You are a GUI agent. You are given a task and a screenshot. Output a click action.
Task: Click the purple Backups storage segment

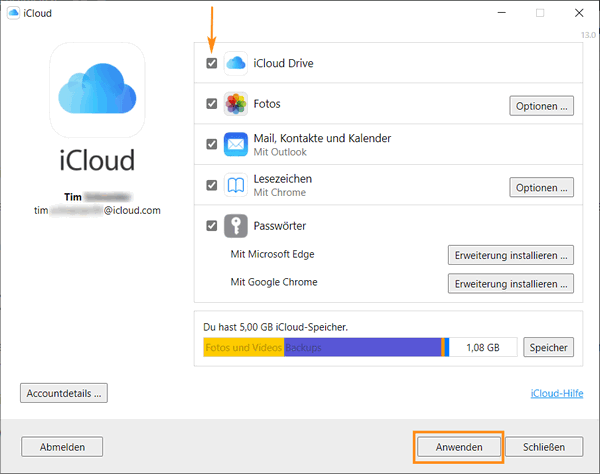point(362,347)
